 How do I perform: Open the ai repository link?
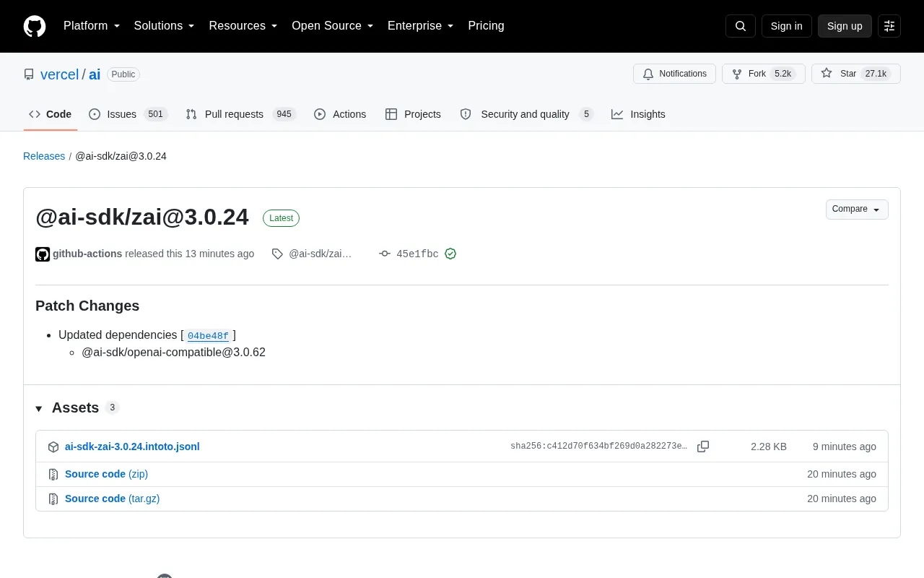click(95, 74)
